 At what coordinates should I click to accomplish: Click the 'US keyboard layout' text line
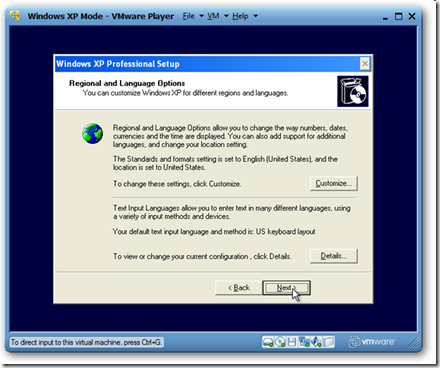[x=214, y=231]
